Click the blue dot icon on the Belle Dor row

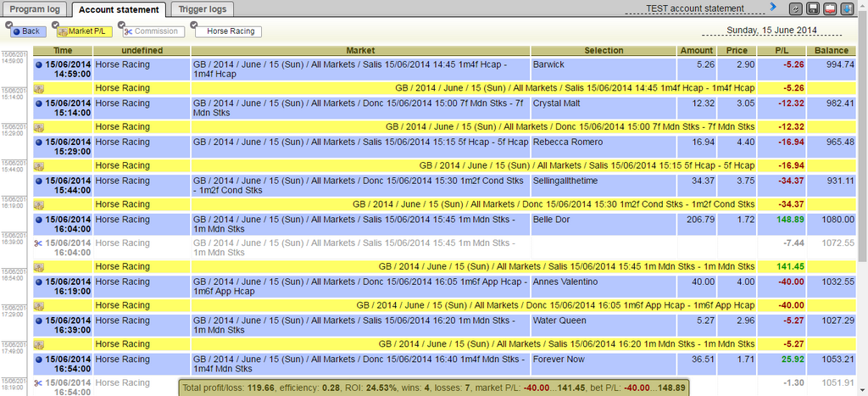click(38, 220)
